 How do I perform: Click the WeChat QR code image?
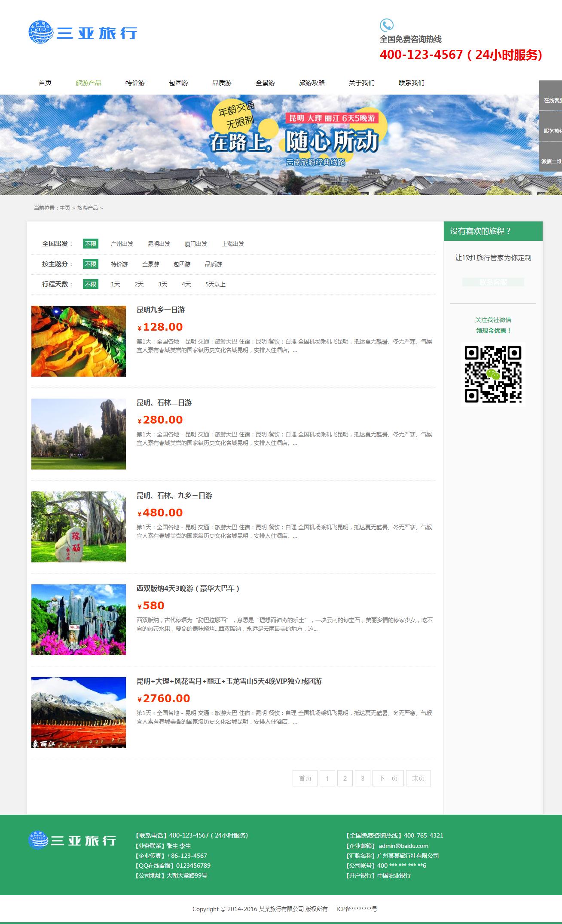493,374
